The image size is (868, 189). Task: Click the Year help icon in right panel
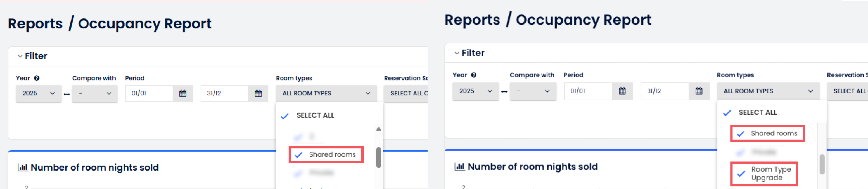coord(473,75)
